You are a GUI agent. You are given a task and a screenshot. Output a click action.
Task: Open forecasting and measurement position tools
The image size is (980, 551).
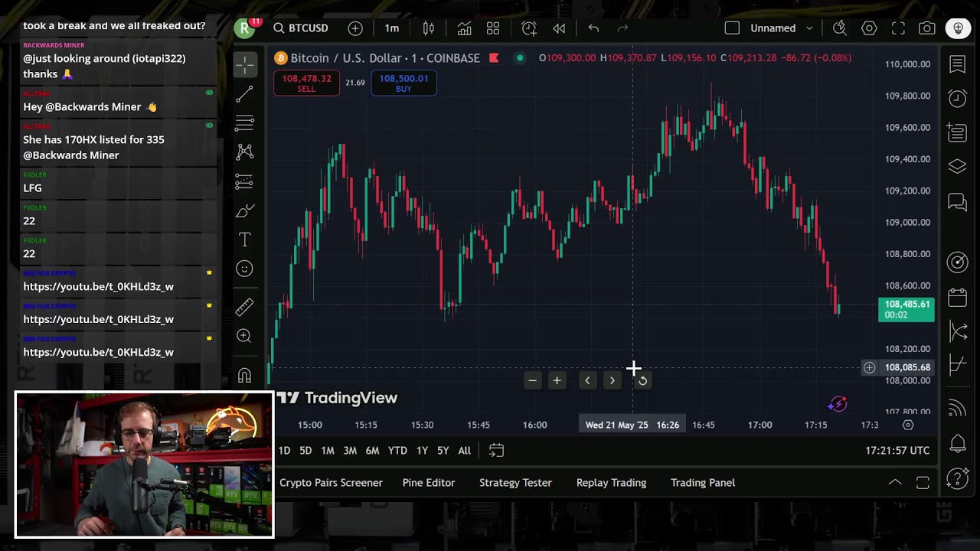coord(244,181)
